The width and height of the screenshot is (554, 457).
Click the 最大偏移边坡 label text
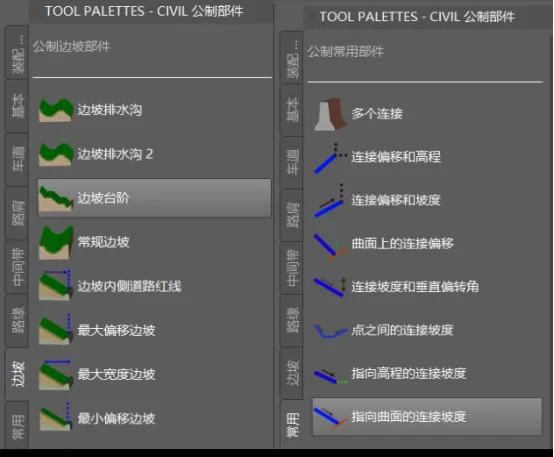pos(116,330)
